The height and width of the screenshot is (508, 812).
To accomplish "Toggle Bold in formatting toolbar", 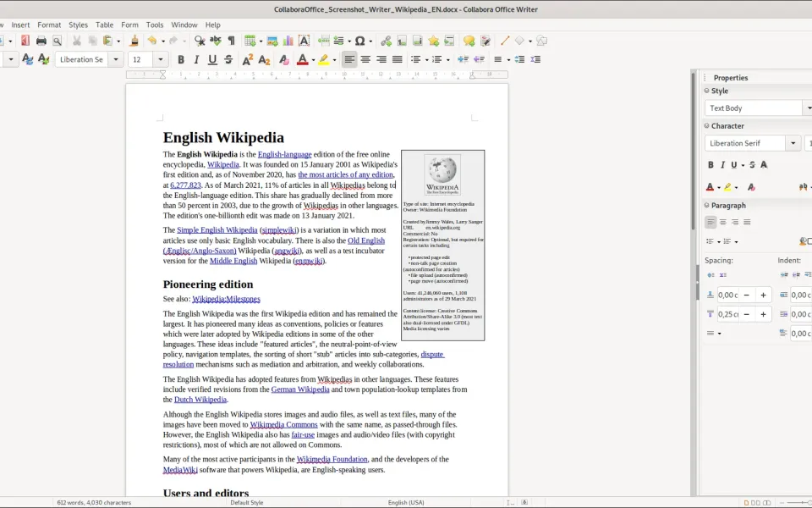I will click(181, 59).
